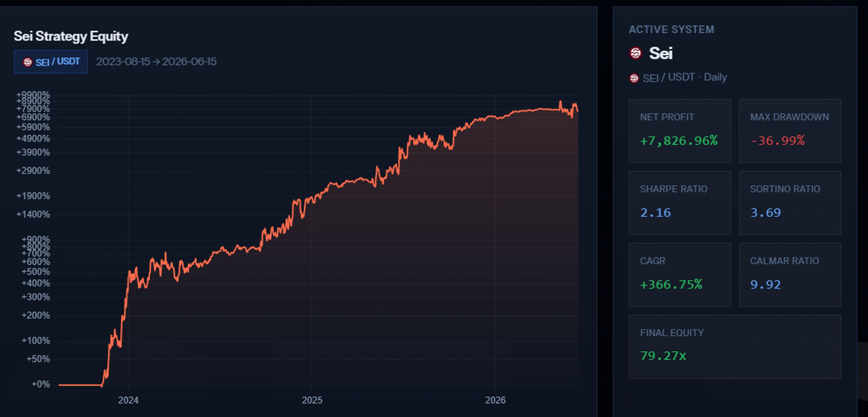
Task: Click the Sei logo in the pair badge
Action: 27,62
